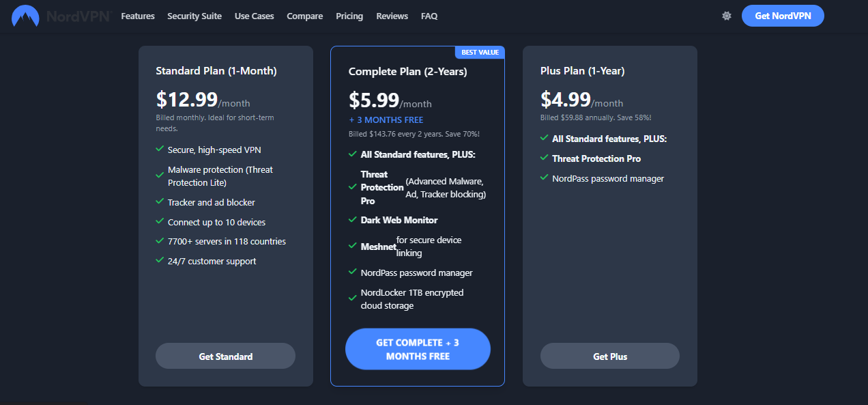Screen dimensions: 868x405
Task: Click "for secure device linking" text
Action: [429, 247]
